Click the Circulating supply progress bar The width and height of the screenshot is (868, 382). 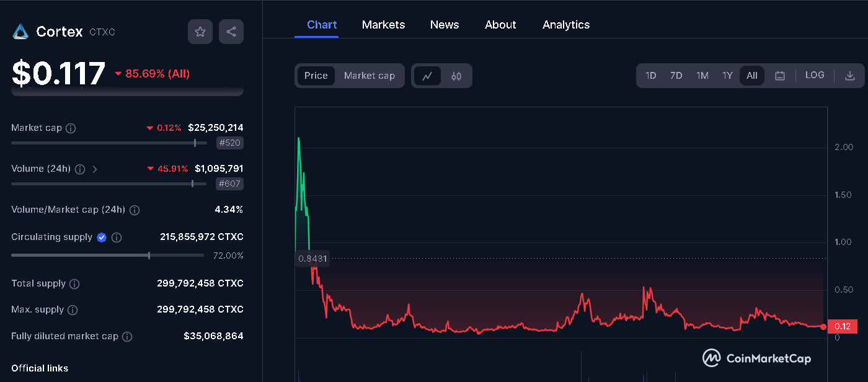107,255
